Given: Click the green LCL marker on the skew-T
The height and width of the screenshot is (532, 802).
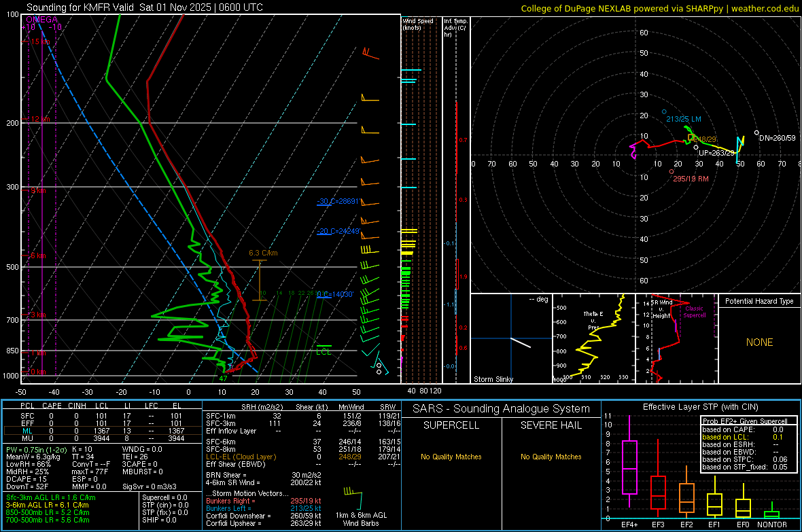Looking at the screenshot, I should (x=324, y=350).
